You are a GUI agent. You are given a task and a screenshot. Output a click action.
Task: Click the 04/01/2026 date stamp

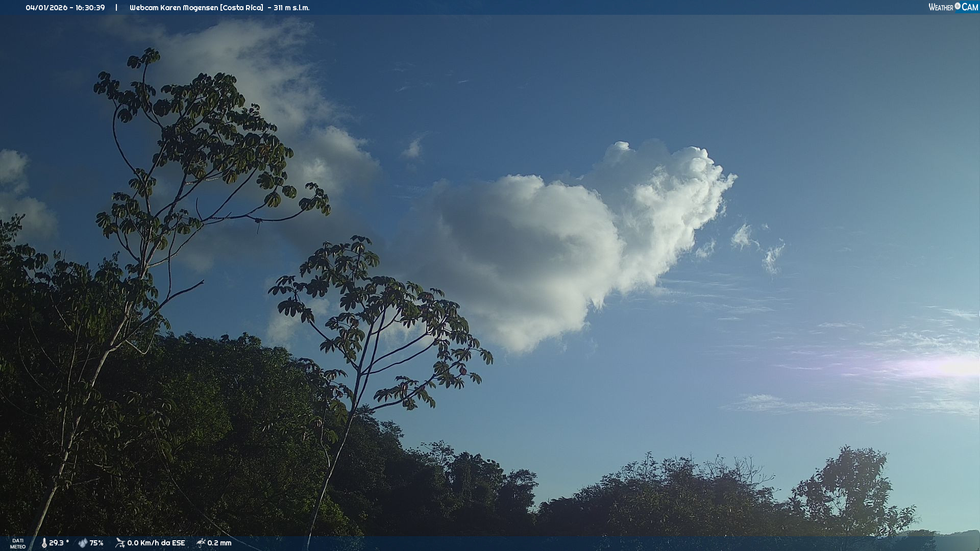46,8
